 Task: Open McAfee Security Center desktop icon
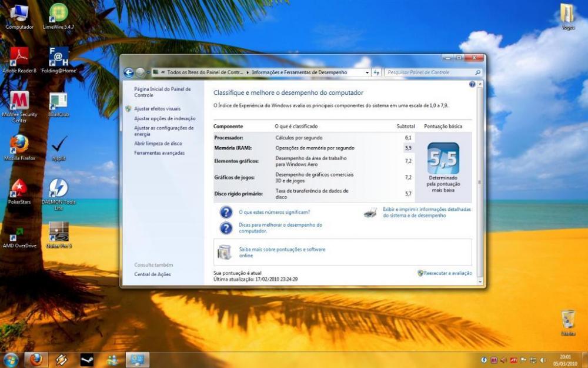coord(19,101)
